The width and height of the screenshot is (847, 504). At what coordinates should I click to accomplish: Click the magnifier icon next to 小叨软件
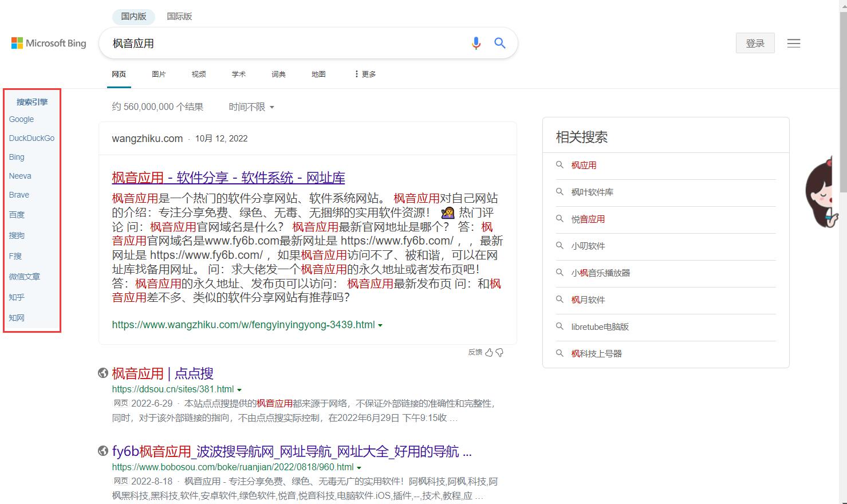(x=560, y=246)
